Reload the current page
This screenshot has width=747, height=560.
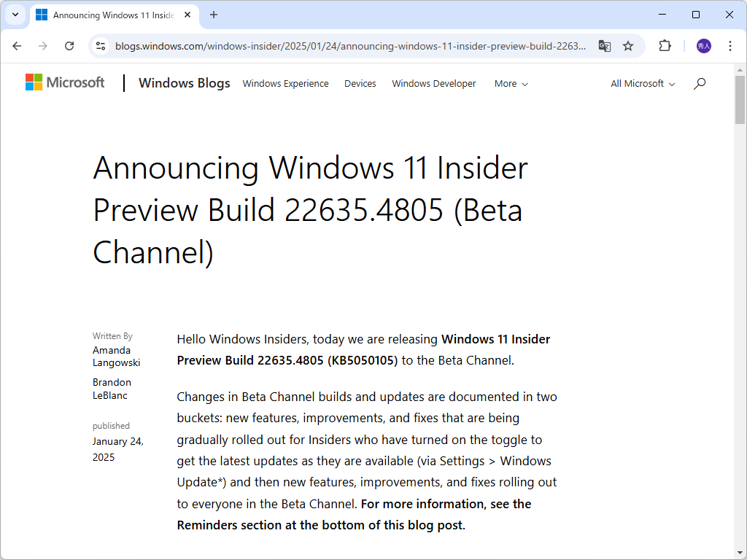click(x=69, y=46)
